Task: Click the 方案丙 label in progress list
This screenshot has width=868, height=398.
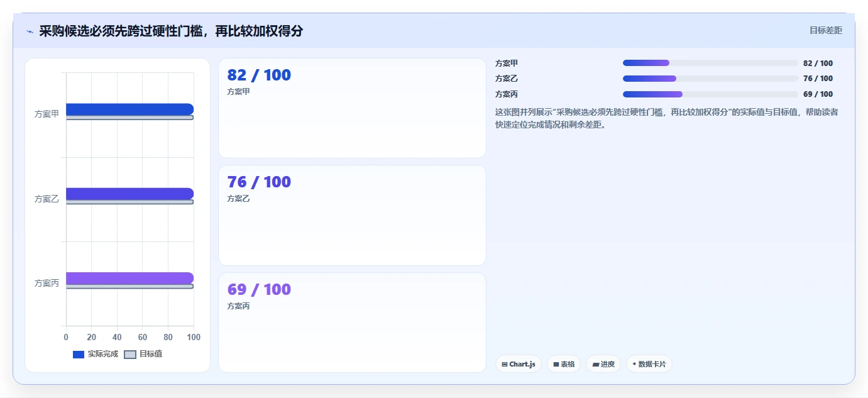Action: click(507, 94)
